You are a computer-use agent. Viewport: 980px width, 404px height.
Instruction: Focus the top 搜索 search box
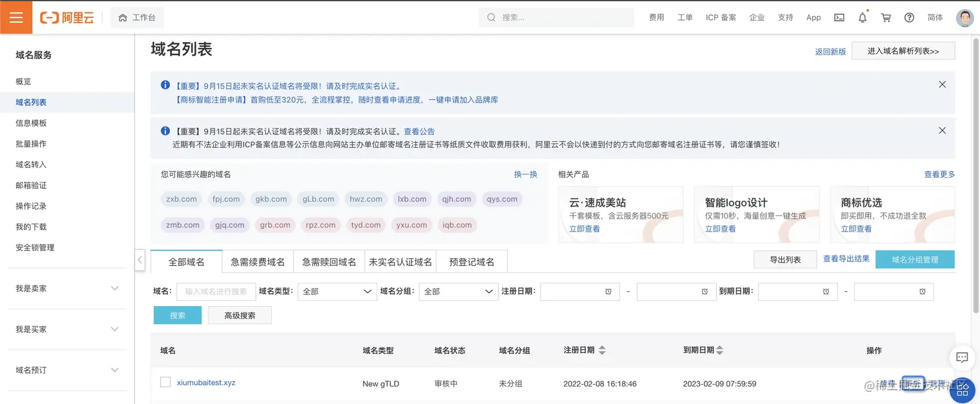(x=556, y=18)
